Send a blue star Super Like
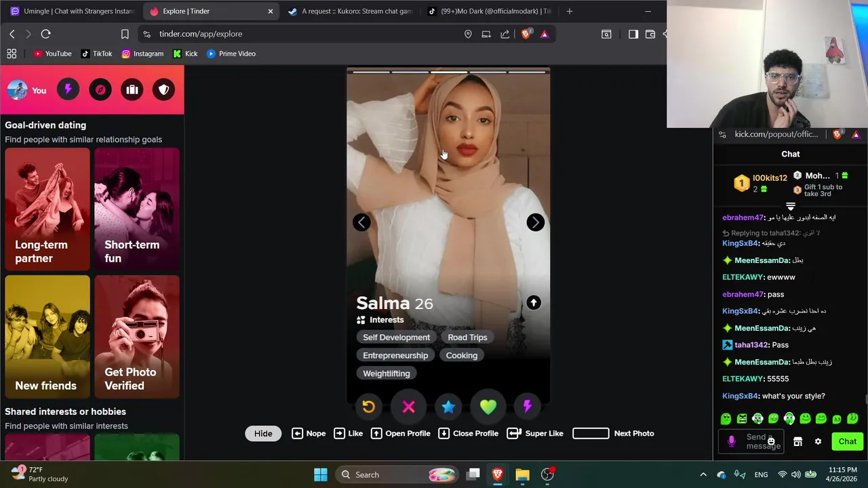This screenshot has width=868, height=488. 448,407
